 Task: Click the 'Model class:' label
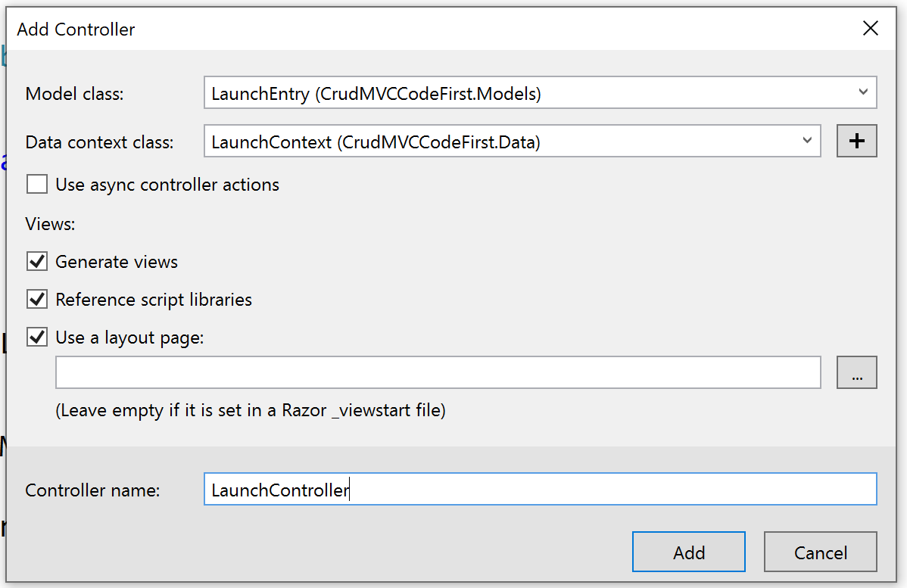74,94
